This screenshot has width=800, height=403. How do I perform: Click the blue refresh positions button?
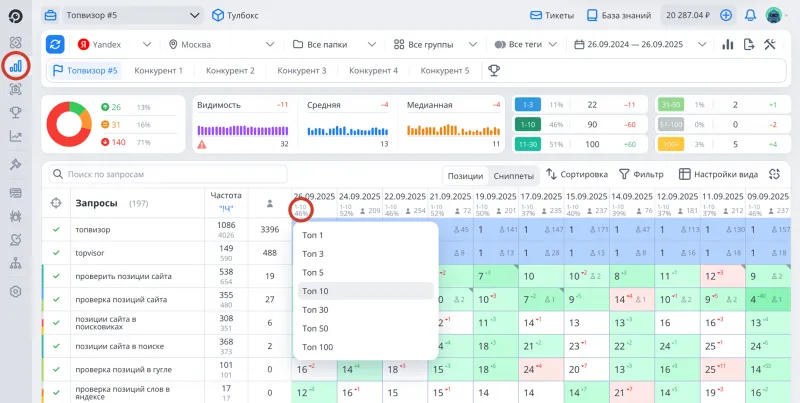[x=55, y=45]
